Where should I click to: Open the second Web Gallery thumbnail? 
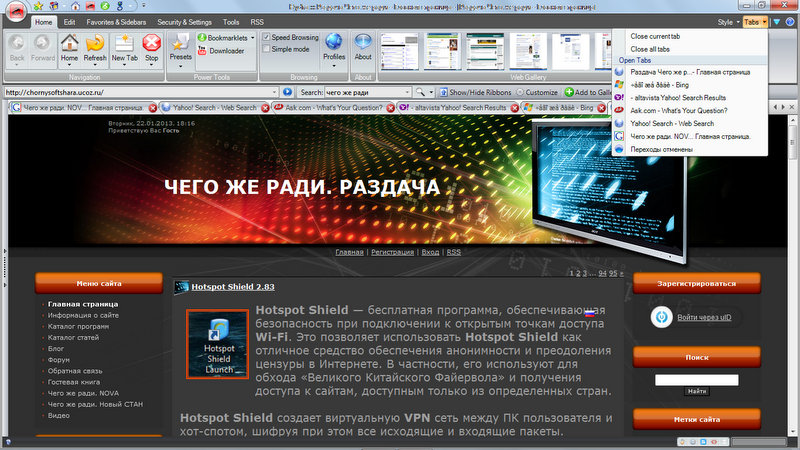[x=443, y=51]
